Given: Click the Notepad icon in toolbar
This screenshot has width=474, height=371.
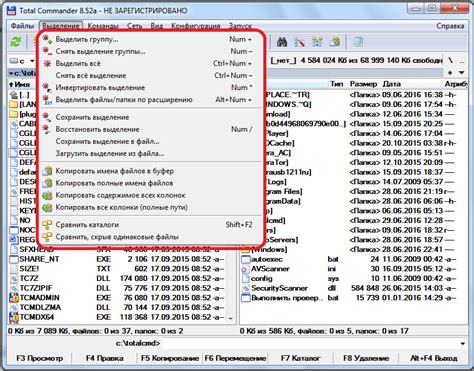Looking at the screenshot, I should click(x=358, y=42).
